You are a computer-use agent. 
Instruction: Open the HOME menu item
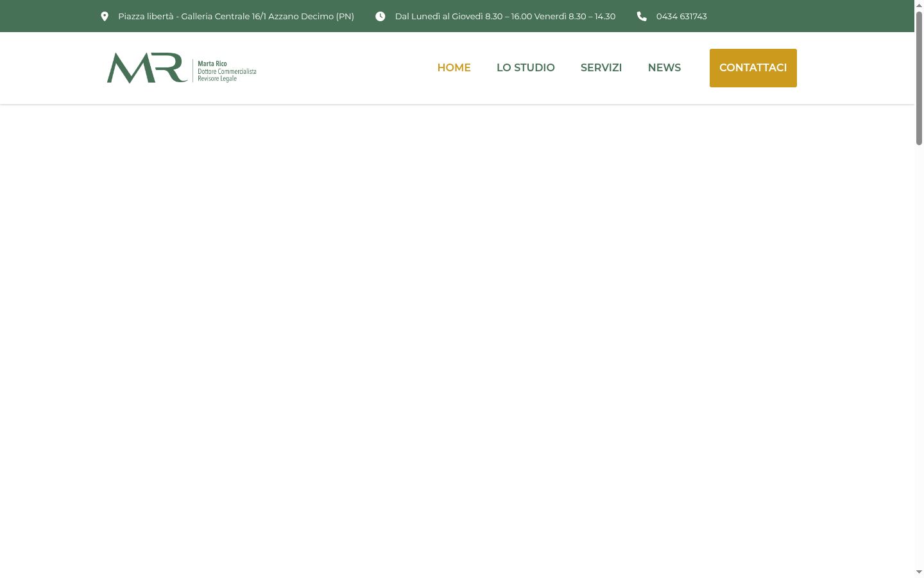coord(454,68)
